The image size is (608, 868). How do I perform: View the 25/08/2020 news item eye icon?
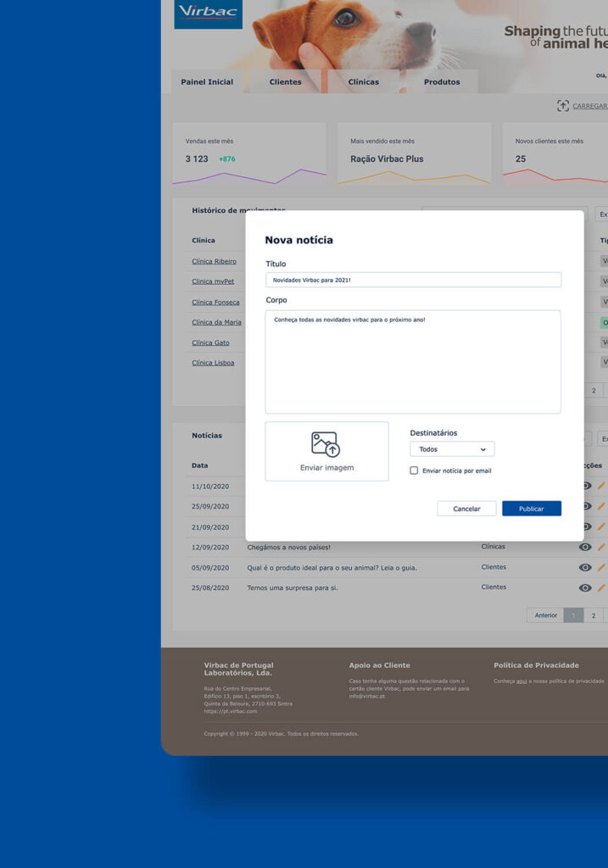point(585,588)
